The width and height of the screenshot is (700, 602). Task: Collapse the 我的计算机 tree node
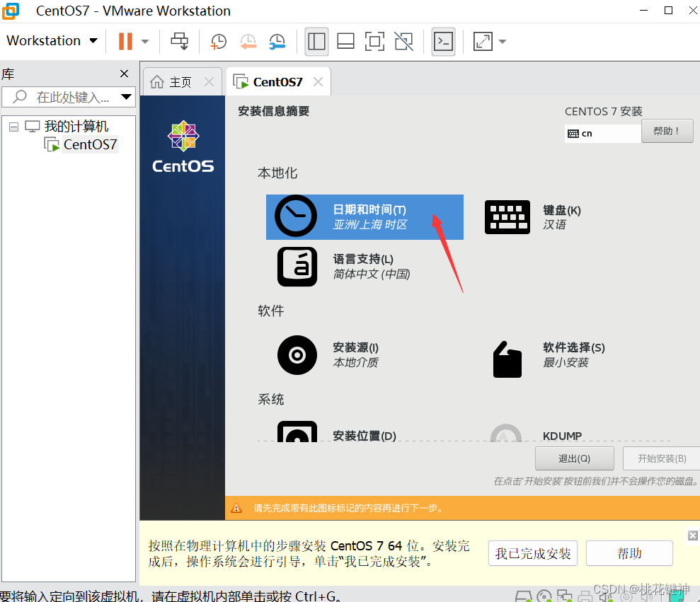click(x=14, y=127)
